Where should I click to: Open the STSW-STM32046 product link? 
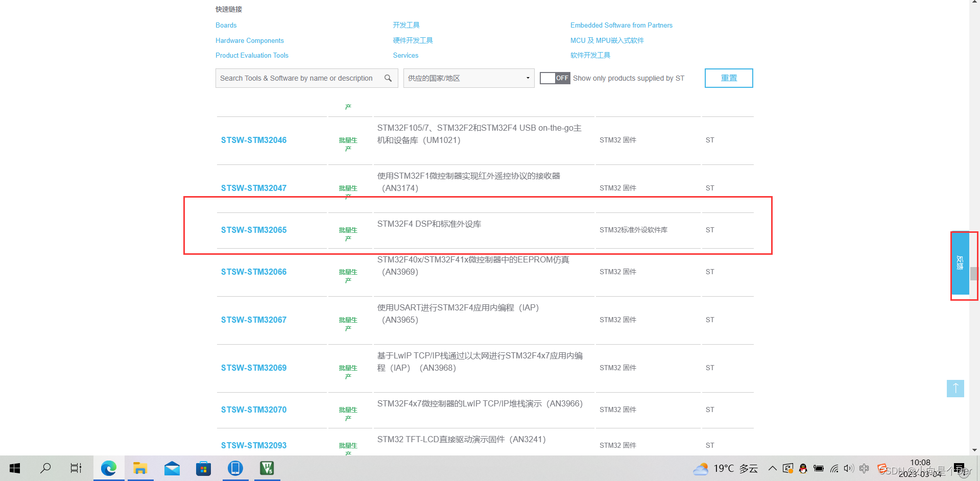pyautogui.click(x=254, y=140)
